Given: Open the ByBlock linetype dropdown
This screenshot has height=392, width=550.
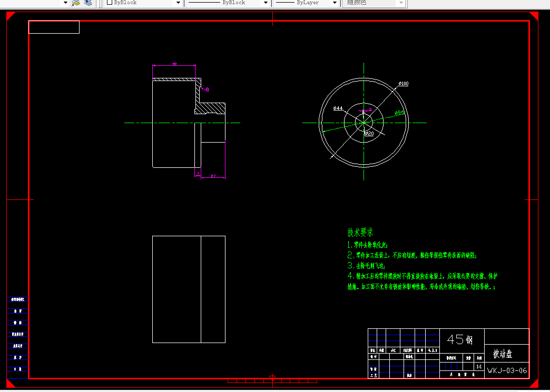Looking at the screenshot, I should 266,3.
